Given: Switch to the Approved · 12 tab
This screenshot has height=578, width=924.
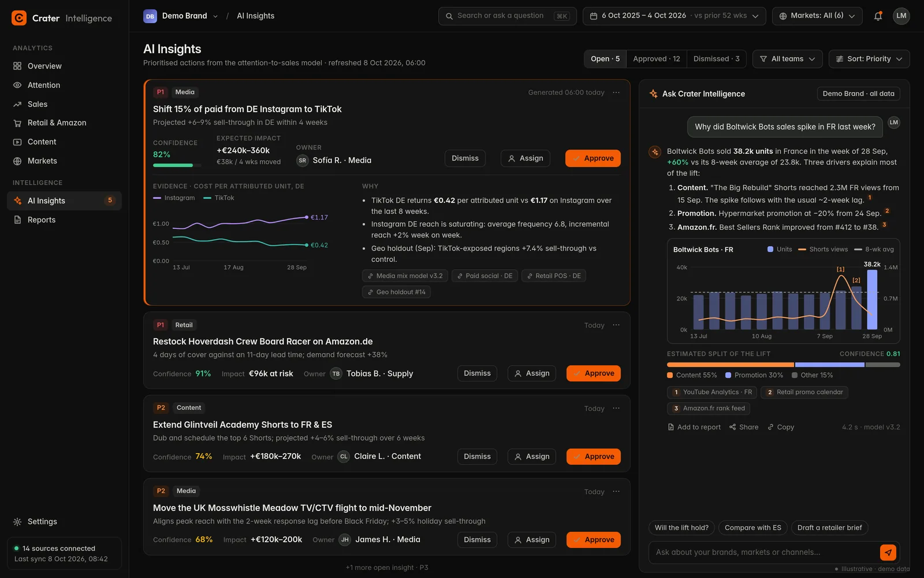Looking at the screenshot, I should click(657, 59).
